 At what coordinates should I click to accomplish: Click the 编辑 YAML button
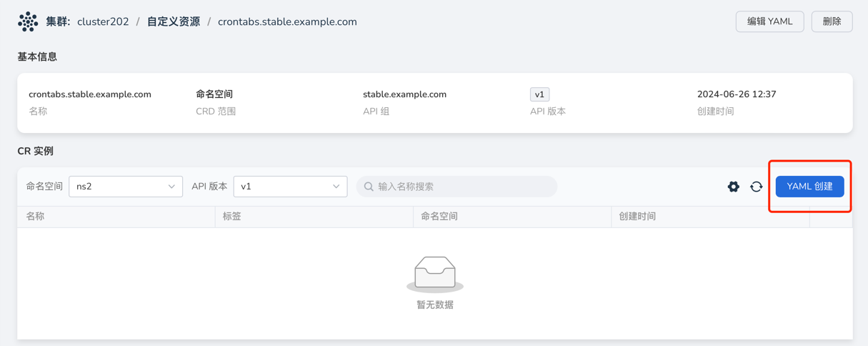769,21
